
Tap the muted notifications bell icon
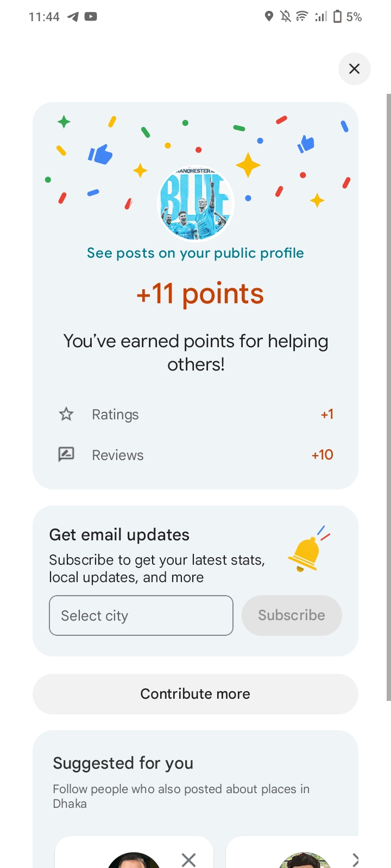[285, 17]
